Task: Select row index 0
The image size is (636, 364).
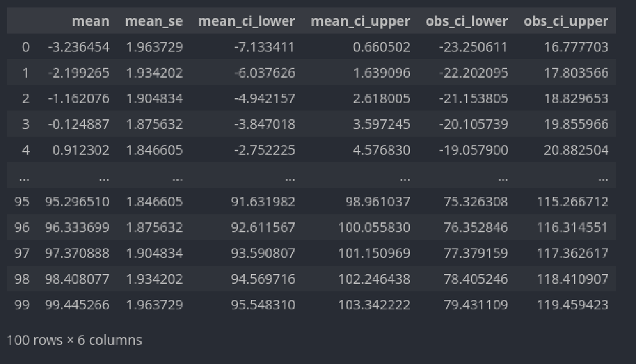Action: pos(25,47)
